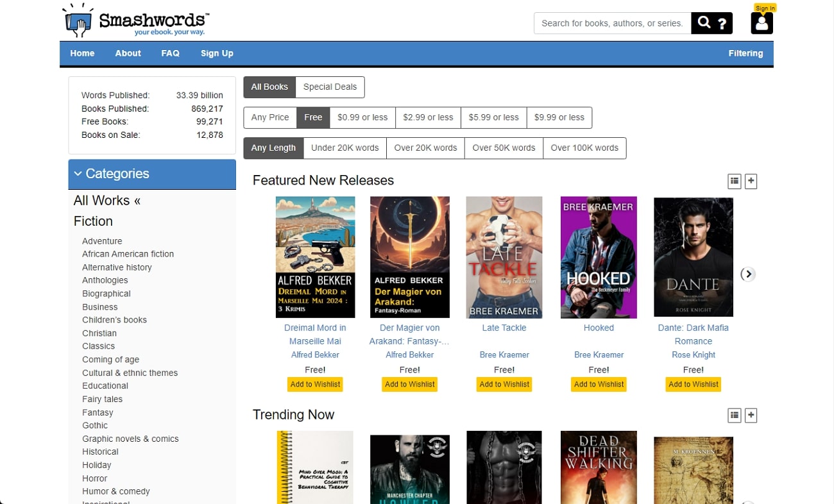Focus the book search field
834x504 pixels.
click(612, 23)
